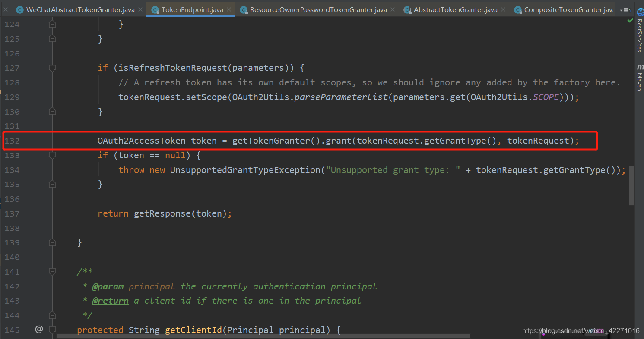Image resolution: width=644 pixels, height=339 pixels.
Task: Collapse the Javadoc comment starting on line 141
Action: [x=52, y=272]
